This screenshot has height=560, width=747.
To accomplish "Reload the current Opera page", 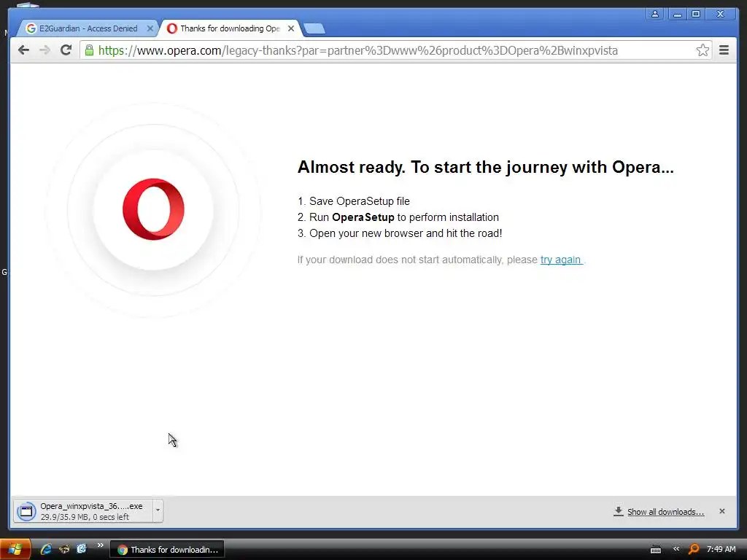I will (x=66, y=50).
